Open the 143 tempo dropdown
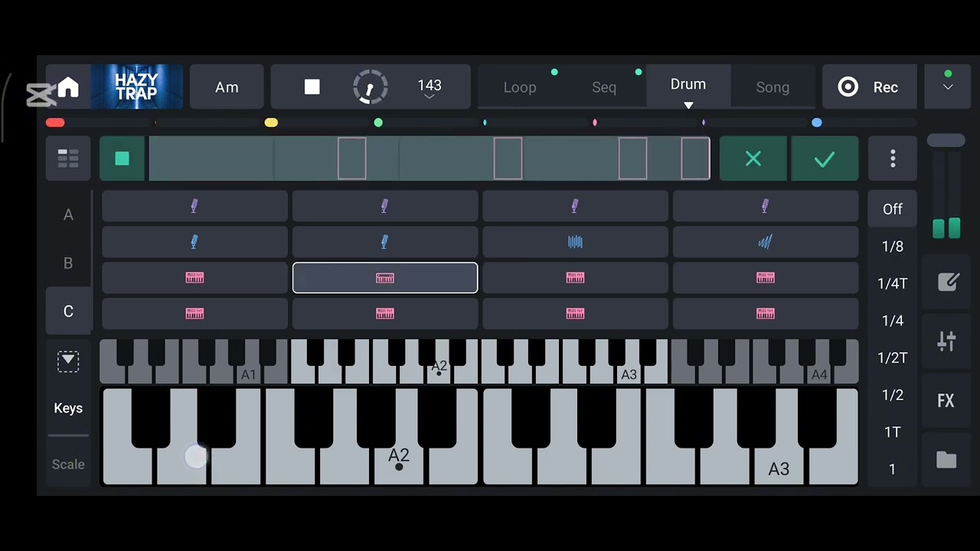980x551 pixels. click(430, 89)
